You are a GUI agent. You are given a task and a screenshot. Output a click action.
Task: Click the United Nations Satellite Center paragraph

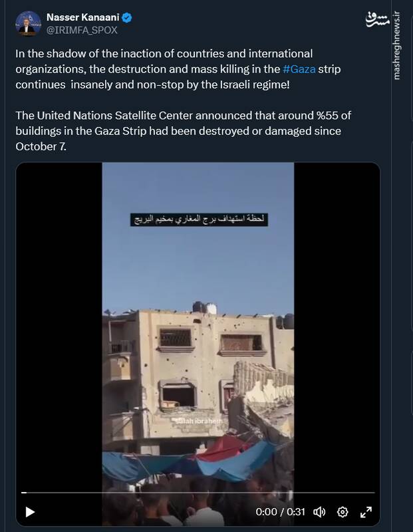184,131
